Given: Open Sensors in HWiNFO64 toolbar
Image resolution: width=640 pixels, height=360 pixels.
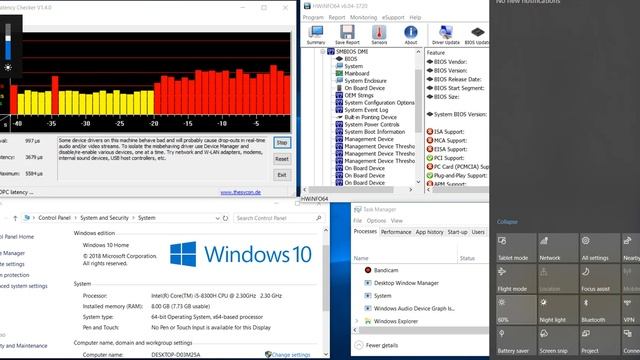Looking at the screenshot, I should click(379, 35).
